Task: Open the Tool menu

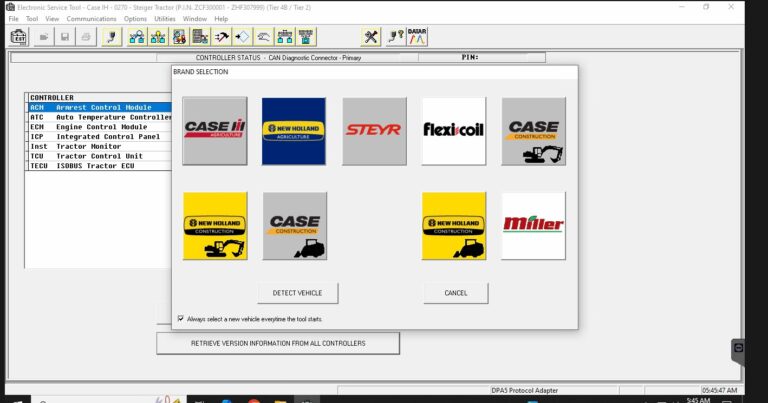Action: point(32,19)
